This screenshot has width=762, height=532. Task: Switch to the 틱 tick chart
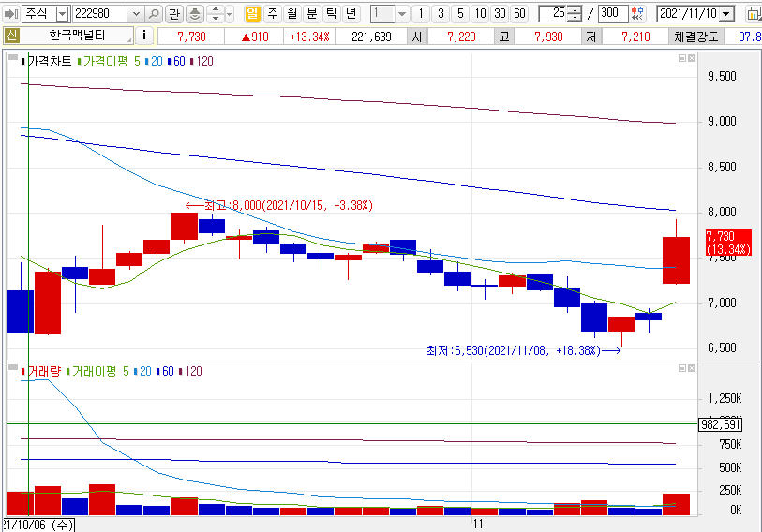331,14
